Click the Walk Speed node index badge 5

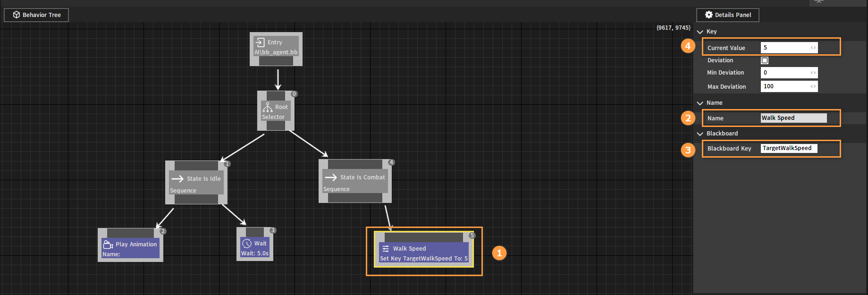coord(472,236)
